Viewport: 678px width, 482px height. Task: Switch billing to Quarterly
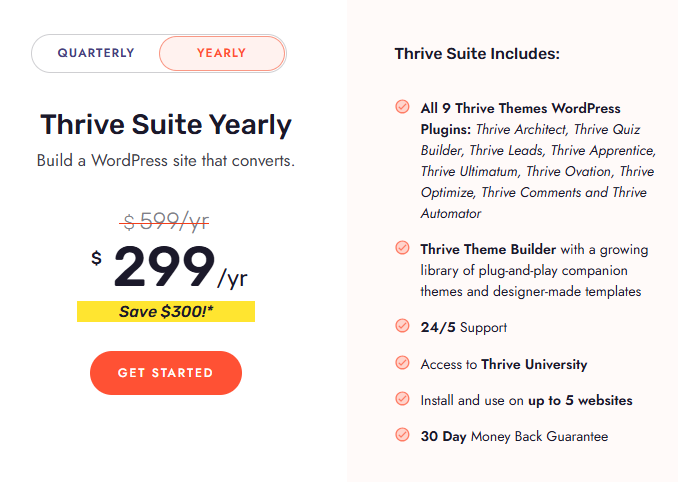click(96, 53)
